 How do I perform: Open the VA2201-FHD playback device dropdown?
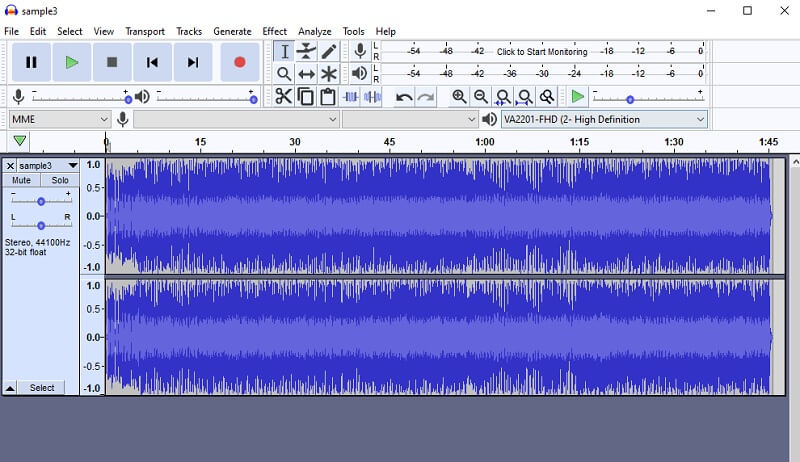[x=604, y=119]
